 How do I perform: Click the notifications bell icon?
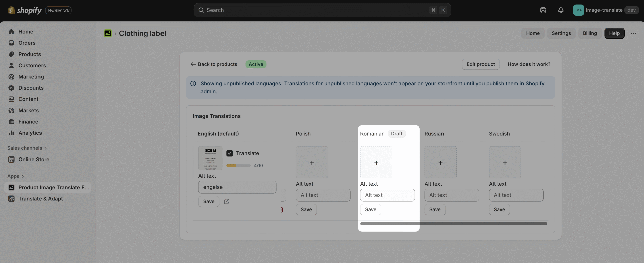click(561, 10)
